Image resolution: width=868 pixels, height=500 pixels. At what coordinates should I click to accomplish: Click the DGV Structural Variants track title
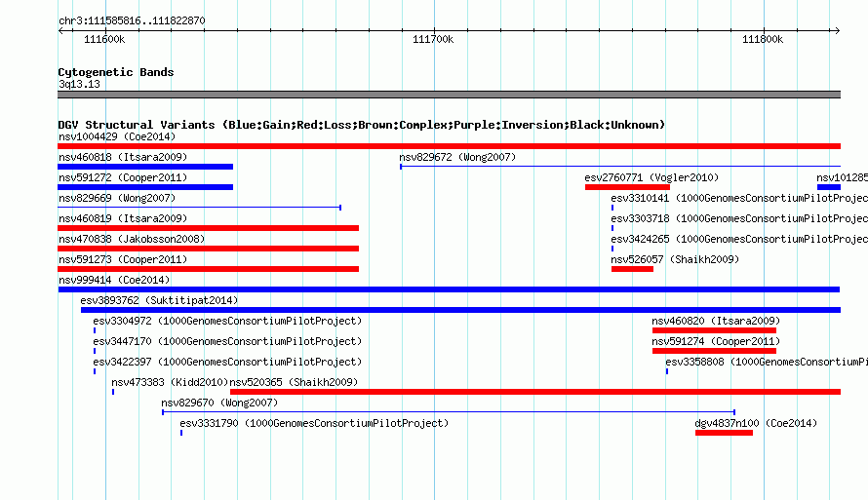[361, 125]
